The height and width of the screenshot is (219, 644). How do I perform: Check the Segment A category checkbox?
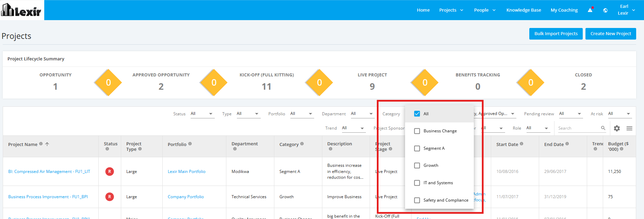417,148
